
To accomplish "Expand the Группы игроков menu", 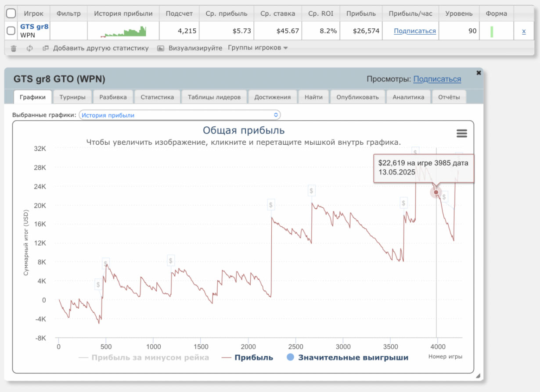I will (x=258, y=48).
